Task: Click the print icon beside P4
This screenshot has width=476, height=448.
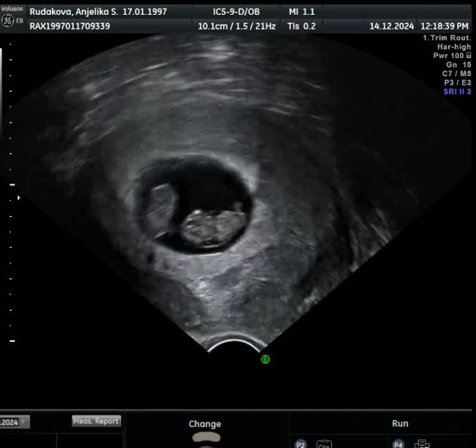Action: (422, 444)
